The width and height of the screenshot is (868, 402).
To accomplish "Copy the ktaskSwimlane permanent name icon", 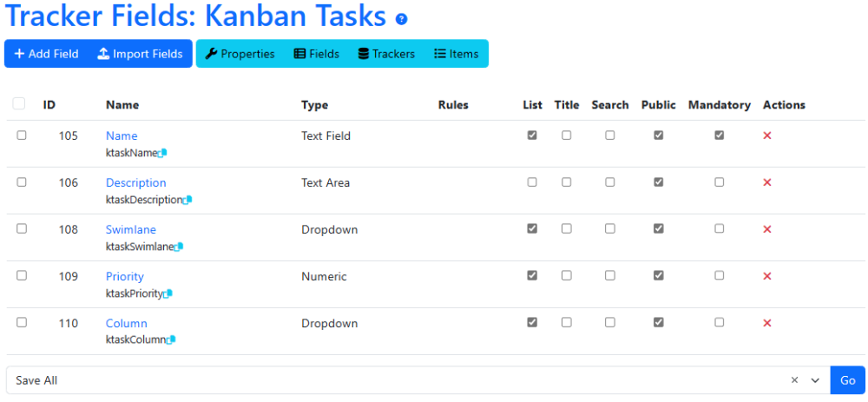I will (x=178, y=247).
